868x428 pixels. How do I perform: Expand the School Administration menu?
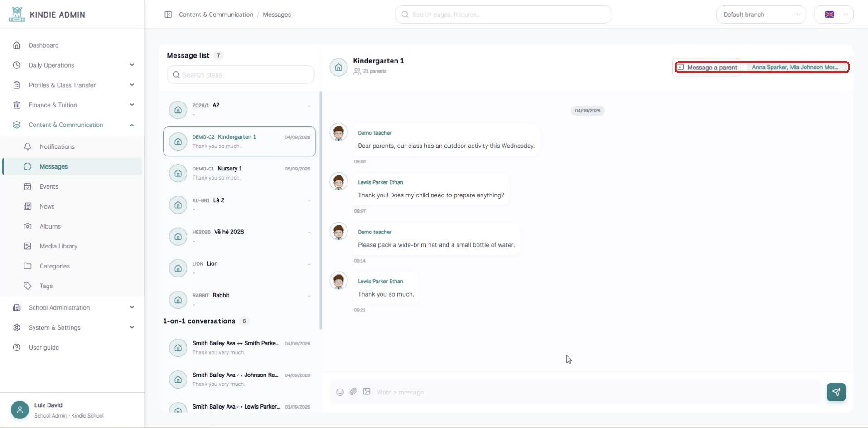pyautogui.click(x=132, y=307)
